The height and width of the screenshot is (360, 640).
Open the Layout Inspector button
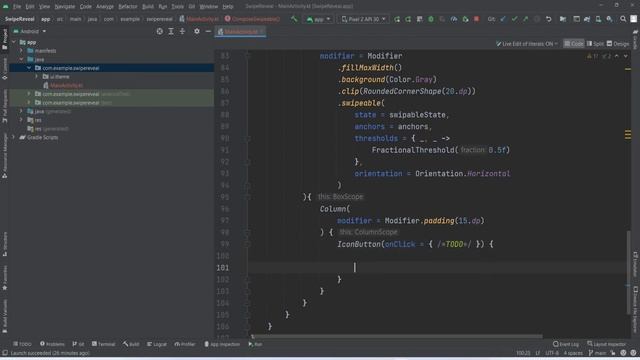coord(607,344)
